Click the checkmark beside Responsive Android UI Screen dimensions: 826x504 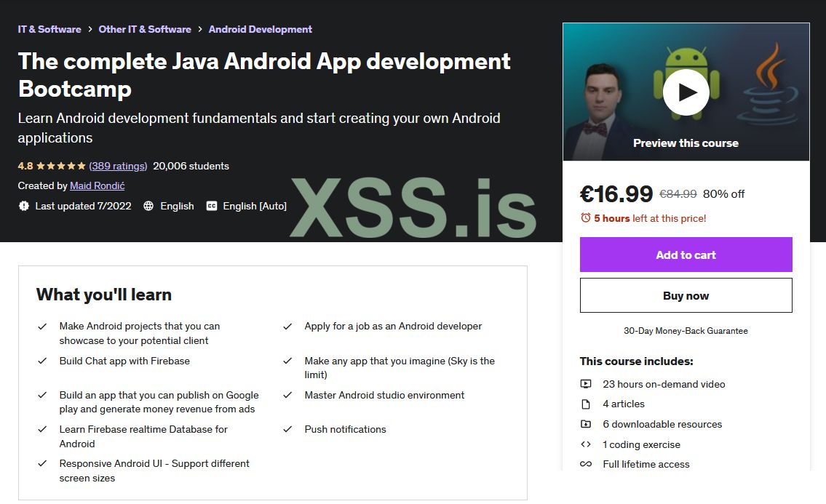pyautogui.click(x=42, y=464)
